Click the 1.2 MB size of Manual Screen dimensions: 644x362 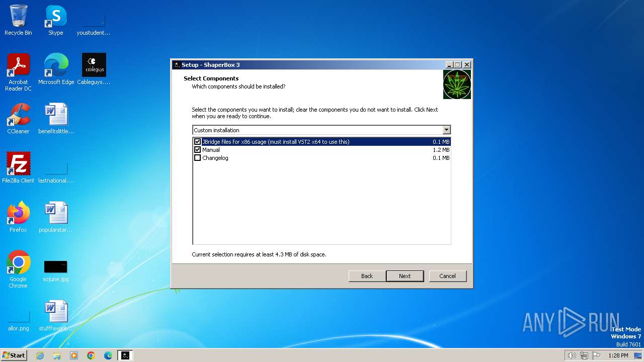tap(441, 150)
